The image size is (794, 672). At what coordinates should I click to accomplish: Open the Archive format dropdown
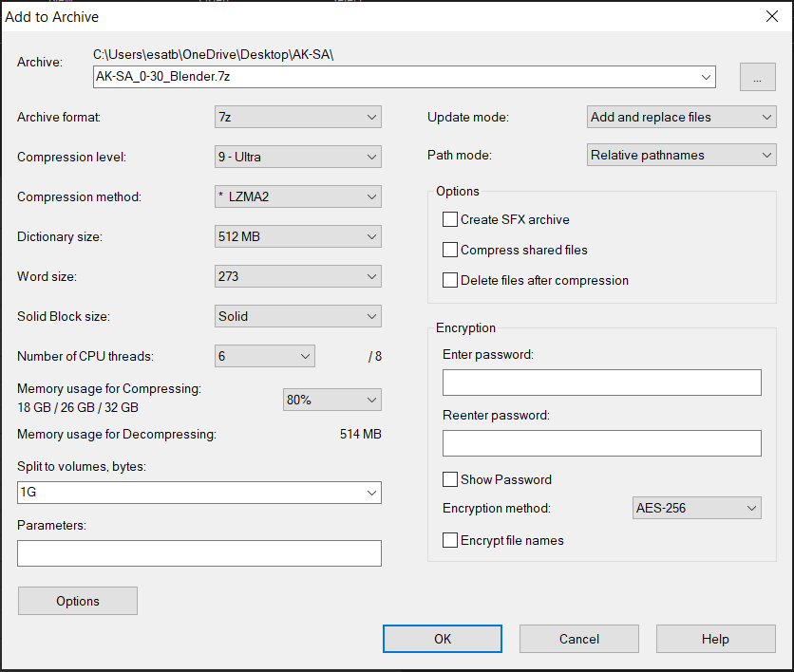point(298,118)
